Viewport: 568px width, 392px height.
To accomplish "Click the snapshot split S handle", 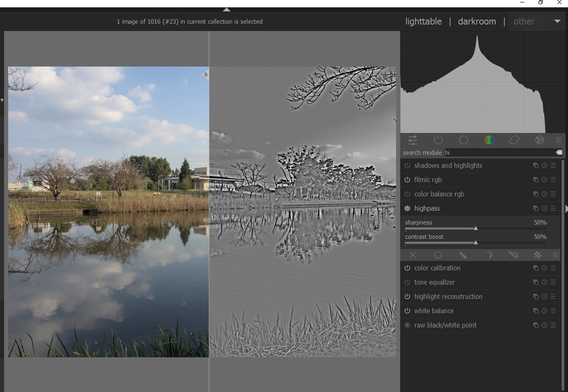I will [x=205, y=74].
